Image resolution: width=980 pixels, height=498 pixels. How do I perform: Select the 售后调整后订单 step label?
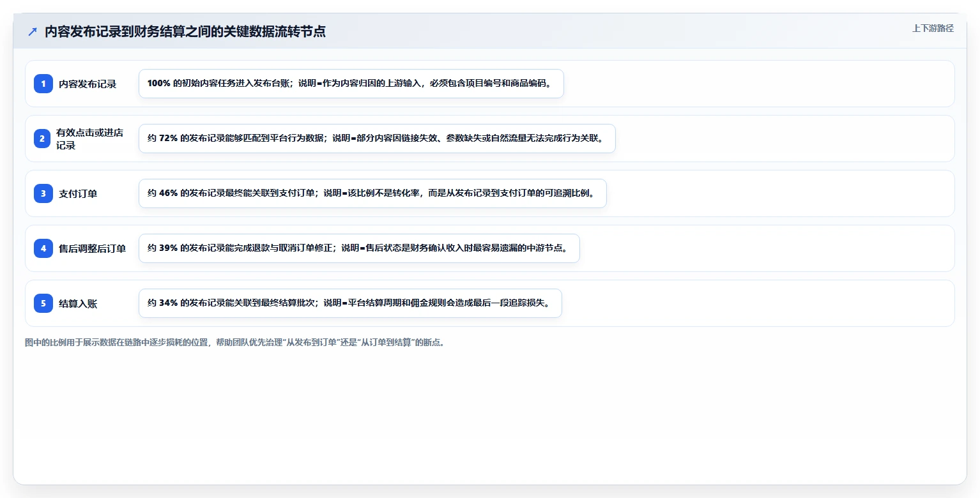pyautogui.click(x=93, y=248)
